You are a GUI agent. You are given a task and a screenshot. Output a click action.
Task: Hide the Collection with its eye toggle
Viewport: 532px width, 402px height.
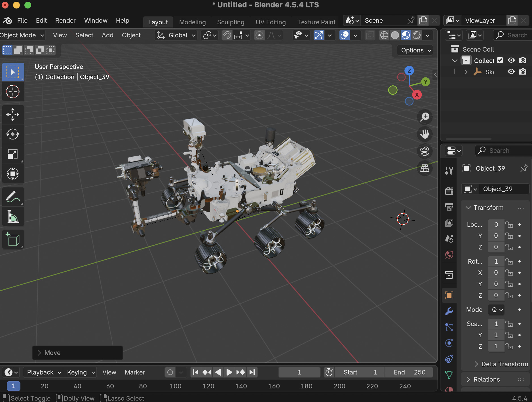click(x=511, y=60)
